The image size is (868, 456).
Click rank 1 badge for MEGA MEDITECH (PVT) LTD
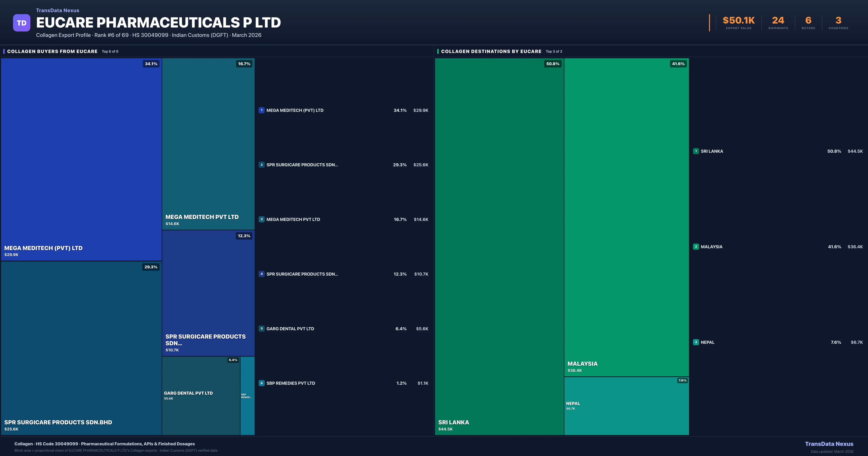[261, 110]
